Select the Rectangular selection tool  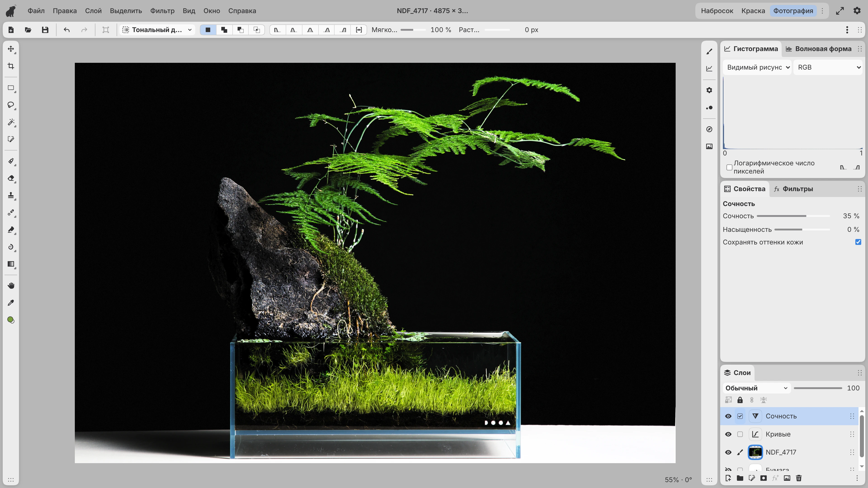(x=11, y=88)
